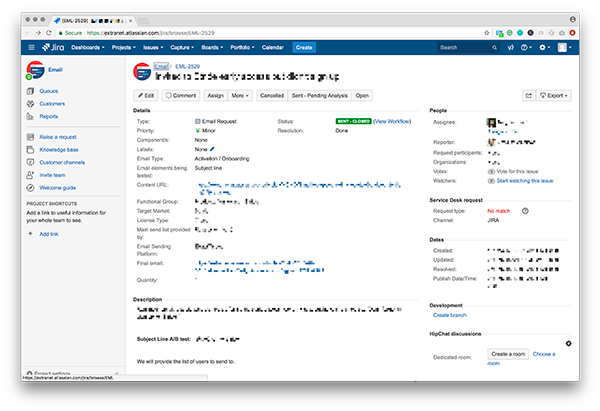Open the Projects dropdown menu
This screenshot has height=411, width=600.
[124, 47]
